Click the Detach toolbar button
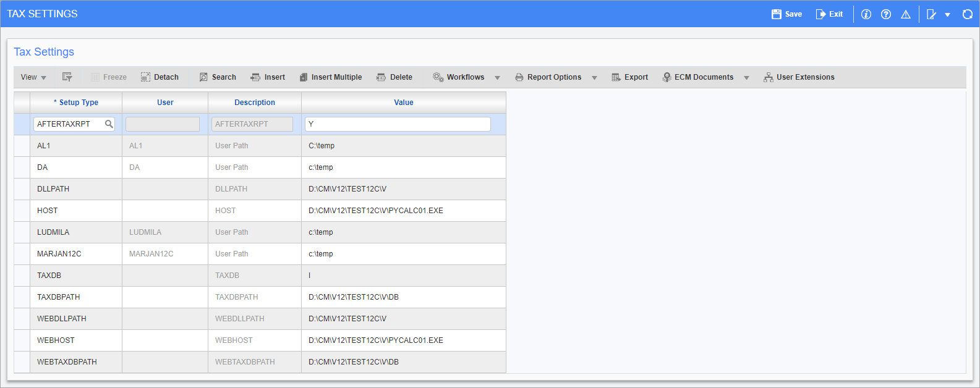 (160, 77)
